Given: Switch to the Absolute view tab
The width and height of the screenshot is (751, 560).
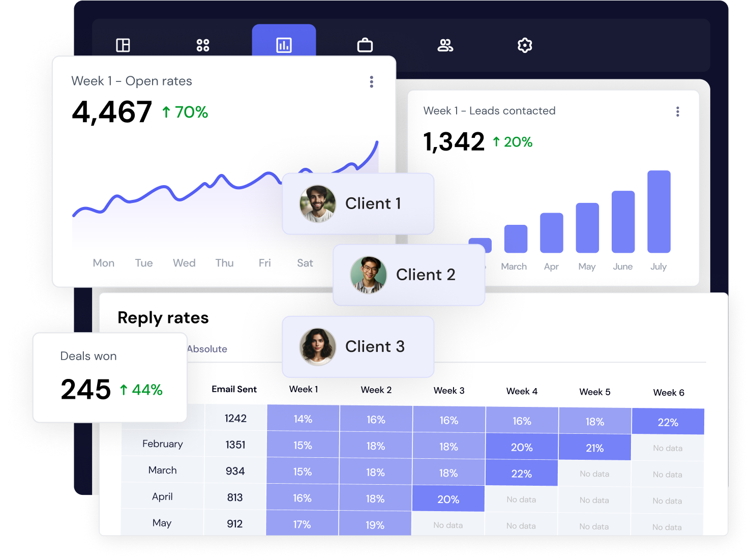Looking at the screenshot, I should coord(207,349).
